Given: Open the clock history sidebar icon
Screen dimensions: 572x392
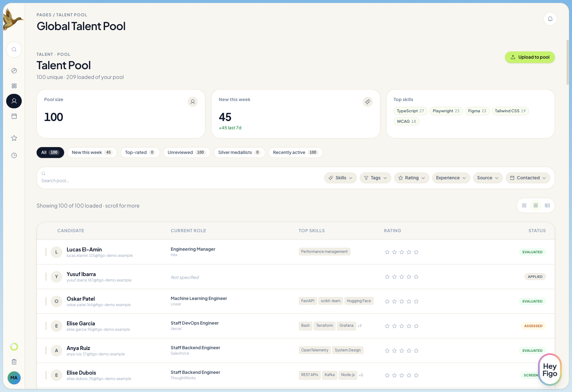Looking at the screenshot, I should click(x=14, y=155).
